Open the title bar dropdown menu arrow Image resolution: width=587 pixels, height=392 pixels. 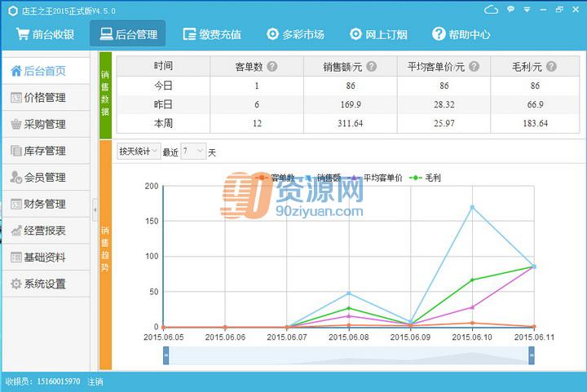point(527,10)
